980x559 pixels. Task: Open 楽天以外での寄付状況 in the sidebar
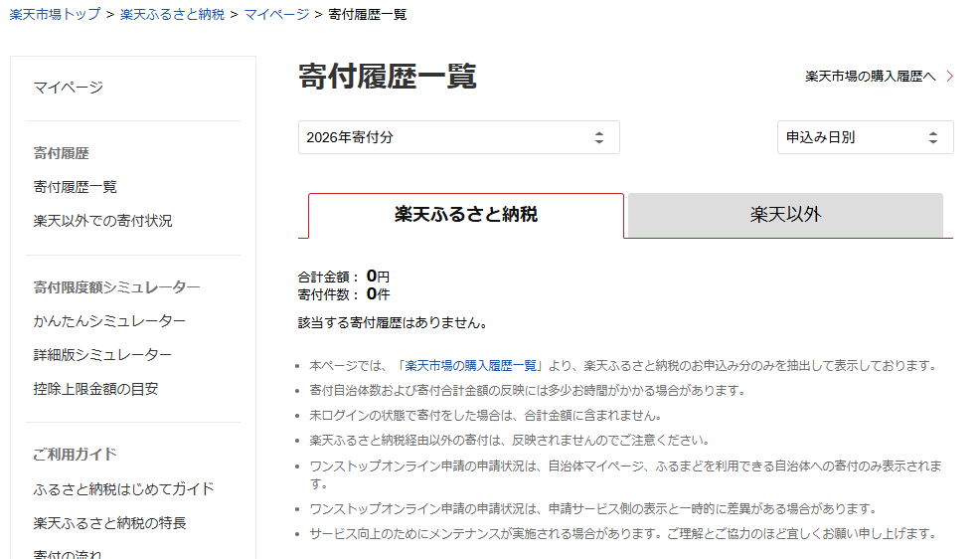tap(102, 221)
